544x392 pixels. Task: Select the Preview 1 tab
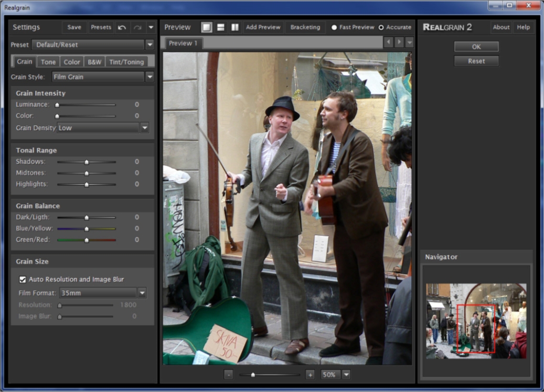pos(183,43)
